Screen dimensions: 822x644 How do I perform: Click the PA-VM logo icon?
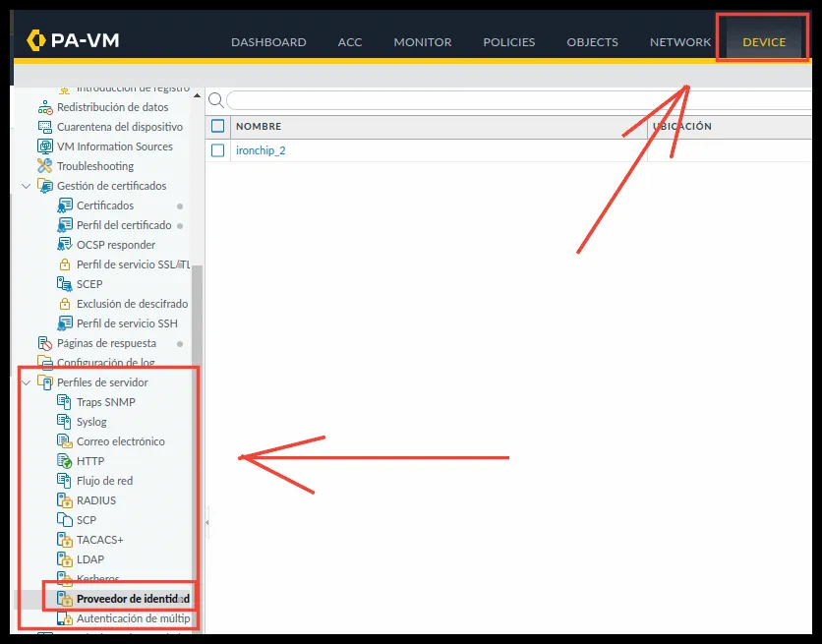pos(35,41)
